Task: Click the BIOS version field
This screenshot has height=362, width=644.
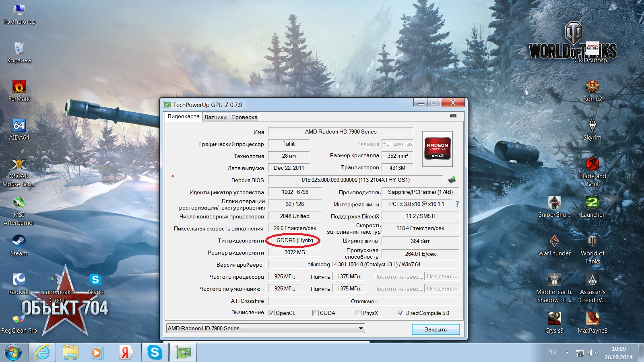Action: [356, 180]
